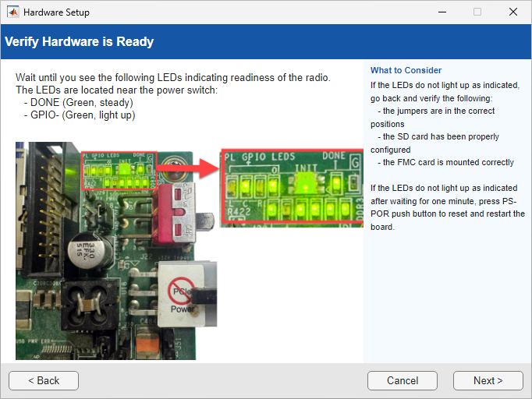Go to previous step with Back

[44, 380]
